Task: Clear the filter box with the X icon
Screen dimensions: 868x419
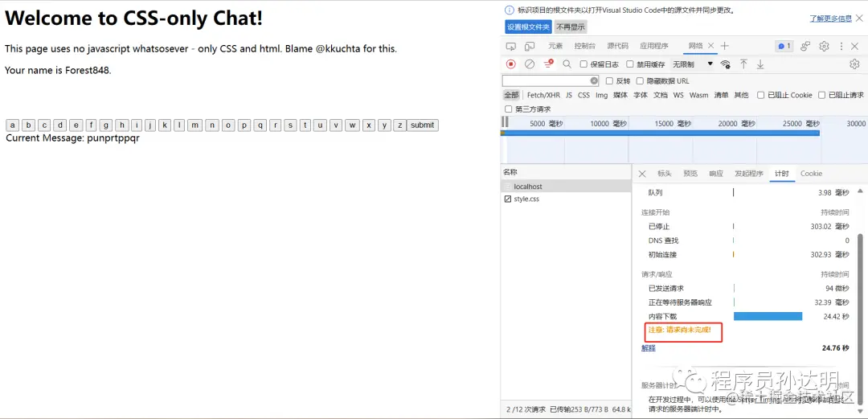Action: pos(594,81)
